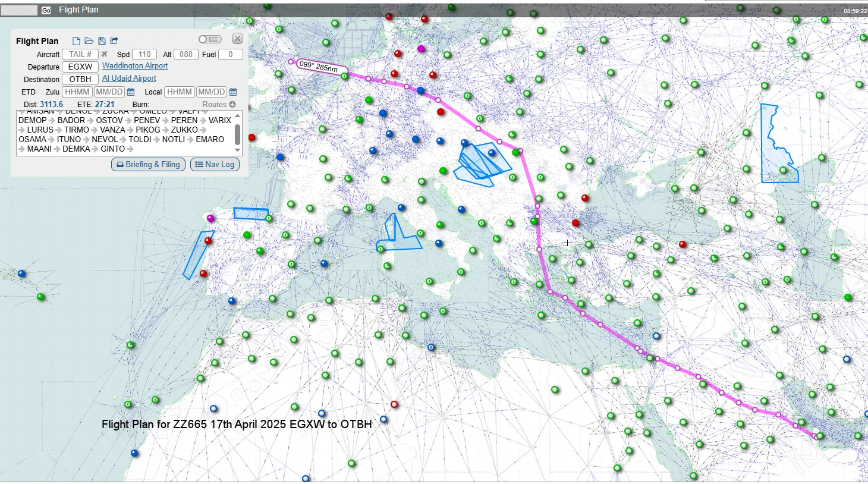This screenshot has height=484, width=868.
Task: Create a new flight plan
Action: [x=76, y=40]
